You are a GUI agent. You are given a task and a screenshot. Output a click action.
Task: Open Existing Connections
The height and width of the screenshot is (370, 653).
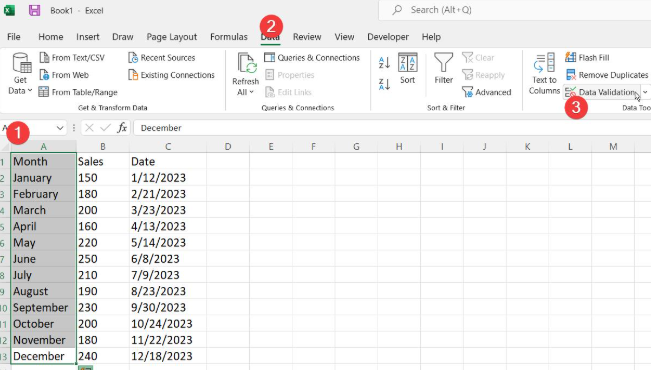coord(171,75)
